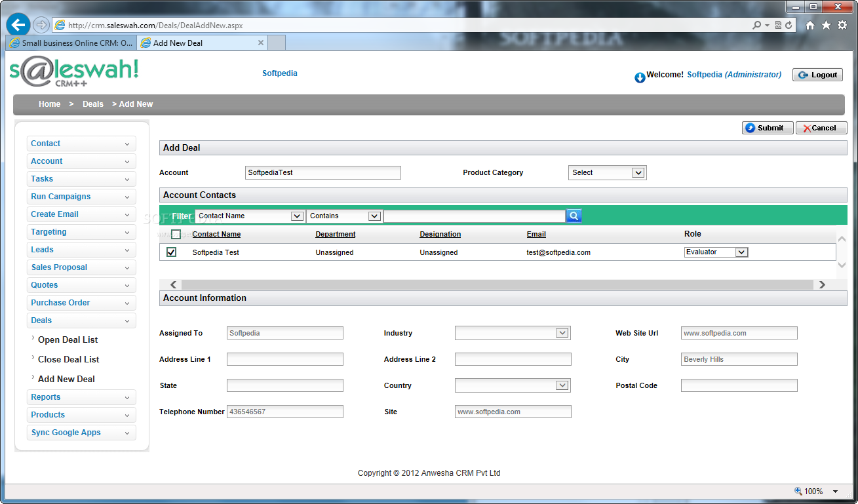Image resolution: width=858 pixels, height=504 pixels.
Task: Expand the Reports sidebar section
Action: [81, 397]
